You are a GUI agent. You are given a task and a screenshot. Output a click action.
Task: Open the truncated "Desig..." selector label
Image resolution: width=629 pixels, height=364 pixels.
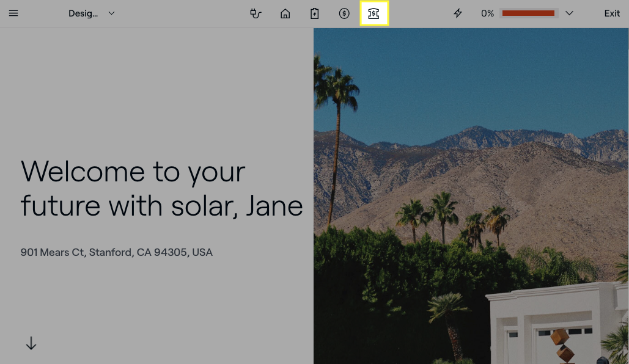pos(83,13)
